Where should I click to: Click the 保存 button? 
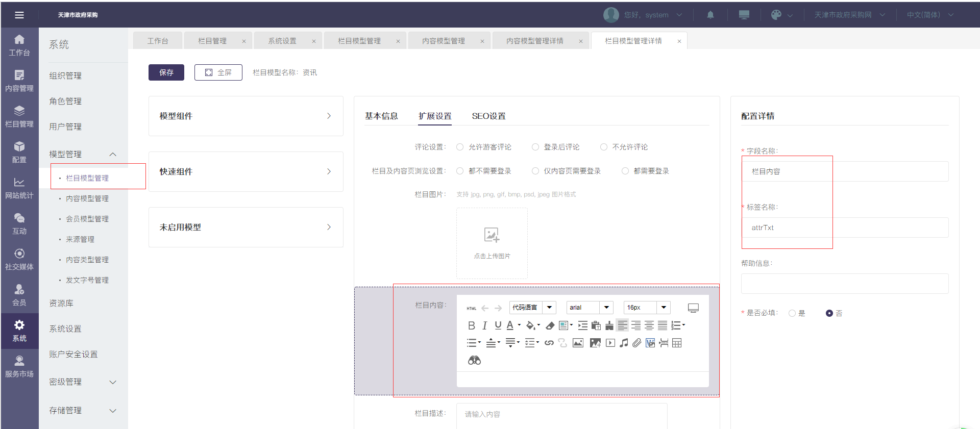166,72
